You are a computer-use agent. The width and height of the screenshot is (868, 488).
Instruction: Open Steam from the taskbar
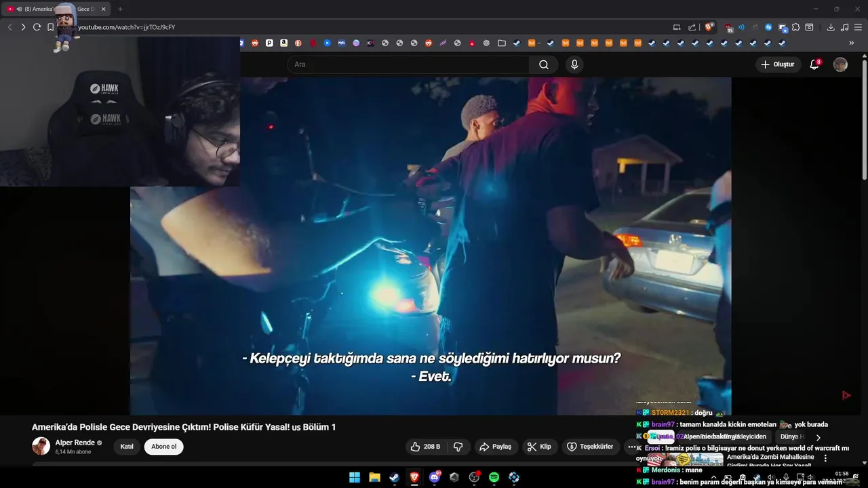click(x=394, y=477)
